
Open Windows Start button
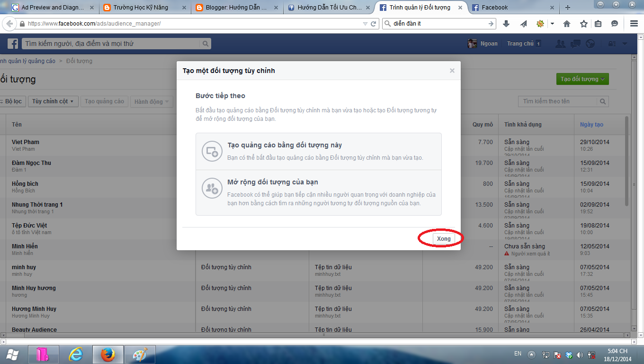[x=13, y=354]
